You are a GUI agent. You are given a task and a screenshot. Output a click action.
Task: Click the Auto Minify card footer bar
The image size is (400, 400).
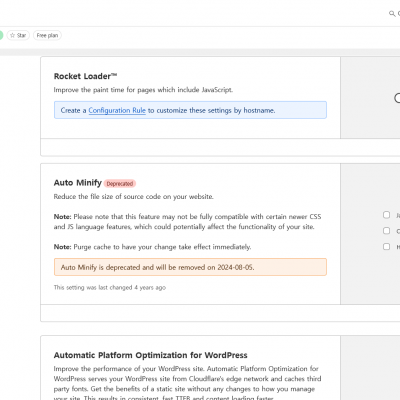[220, 313]
